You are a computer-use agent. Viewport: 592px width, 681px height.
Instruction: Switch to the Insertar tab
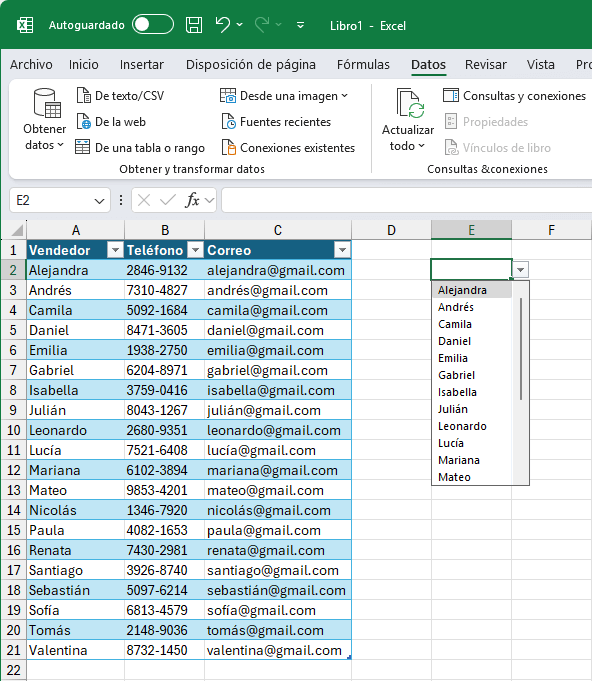pos(142,65)
